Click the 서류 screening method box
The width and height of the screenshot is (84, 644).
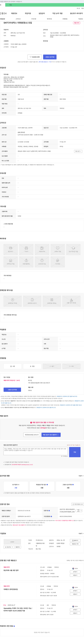tap(13, 366)
